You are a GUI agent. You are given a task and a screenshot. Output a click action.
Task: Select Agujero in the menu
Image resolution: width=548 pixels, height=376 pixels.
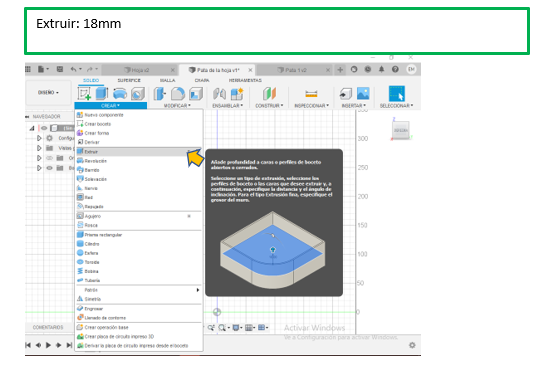point(139,216)
